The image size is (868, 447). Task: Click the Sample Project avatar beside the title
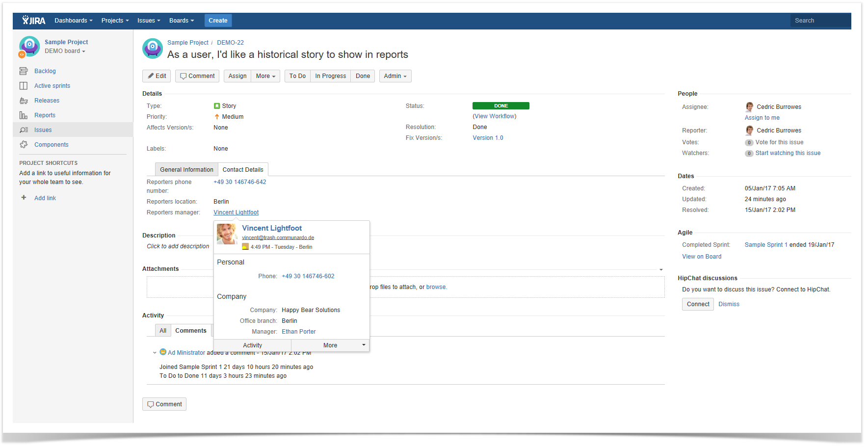[x=153, y=49]
